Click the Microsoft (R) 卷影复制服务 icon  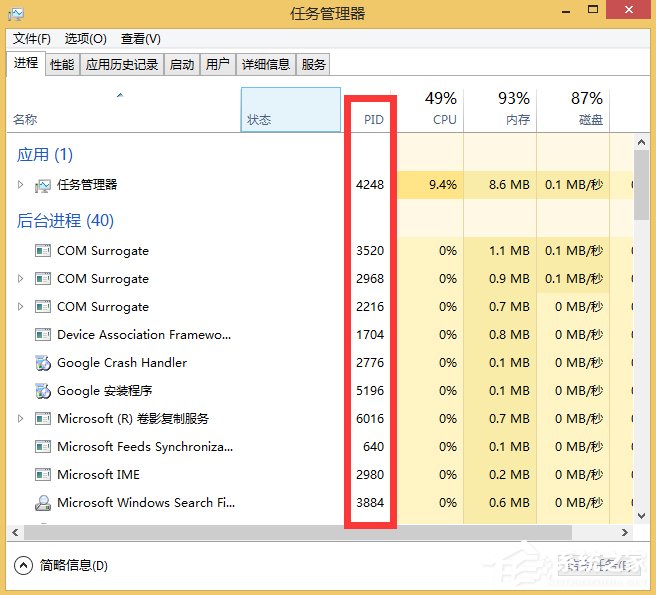[43, 418]
